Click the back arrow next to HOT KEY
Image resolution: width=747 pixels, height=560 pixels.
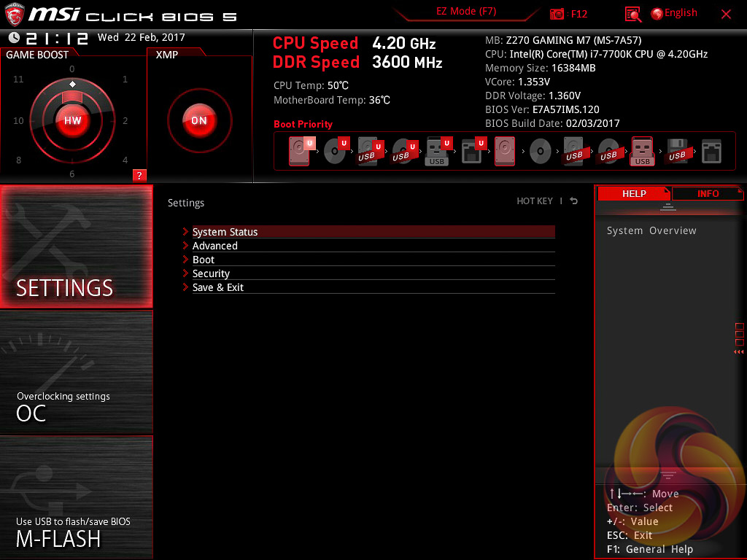574,201
